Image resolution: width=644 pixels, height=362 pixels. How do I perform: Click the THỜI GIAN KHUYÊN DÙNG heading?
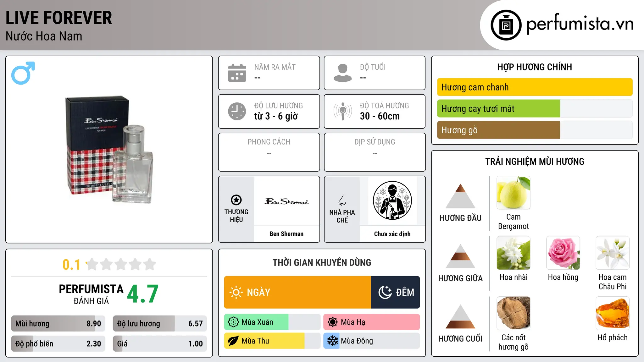point(322,262)
